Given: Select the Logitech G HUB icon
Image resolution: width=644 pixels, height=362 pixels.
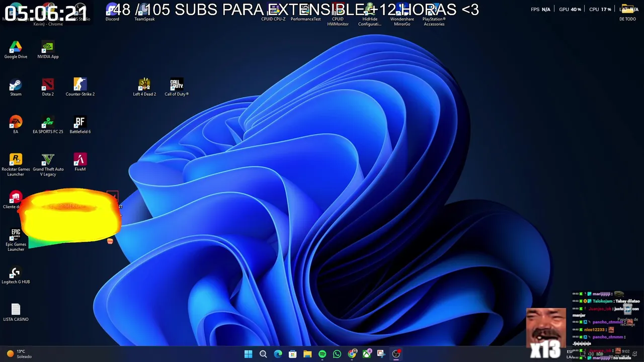Looking at the screenshot, I should [16, 275].
